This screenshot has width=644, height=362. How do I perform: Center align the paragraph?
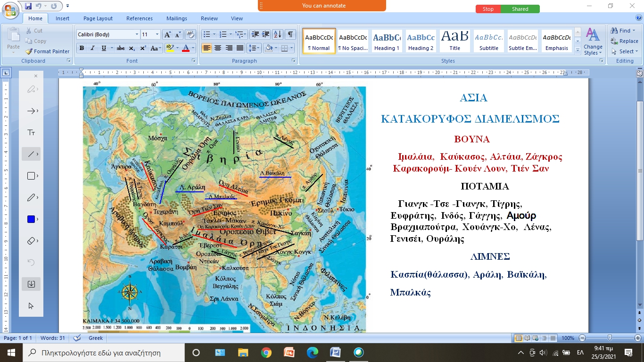coord(218,48)
